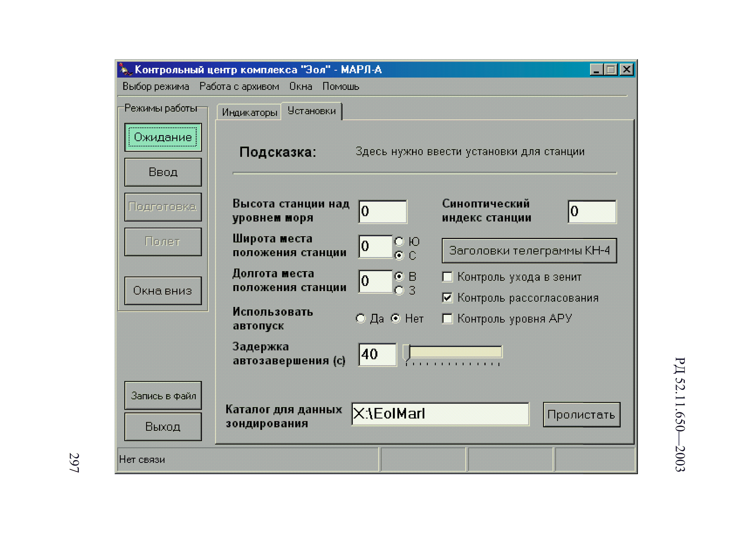Click the catalog path field X:\EolMarl
This screenshot has height=534, width=756.
(440, 414)
